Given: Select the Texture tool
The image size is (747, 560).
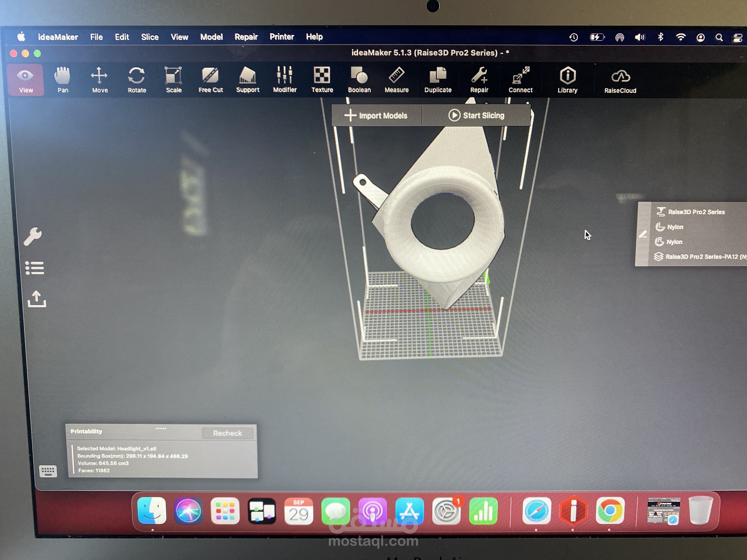Looking at the screenshot, I should [322, 80].
